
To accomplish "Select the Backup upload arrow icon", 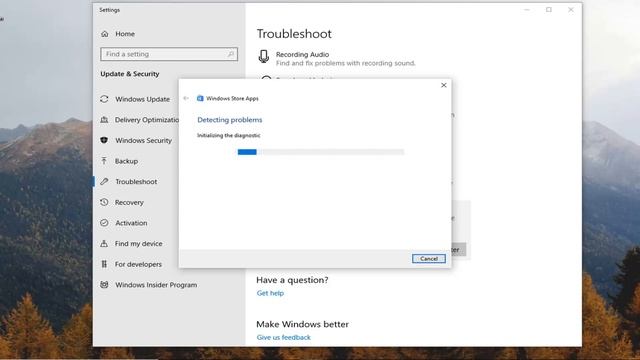I will pos(104,161).
